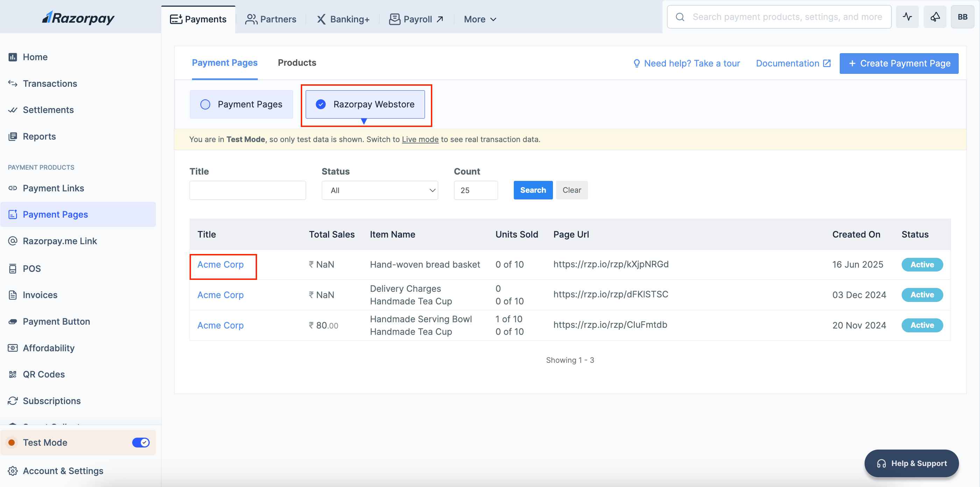Click the Razorpay logo
The height and width of the screenshot is (487, 980).
[78, 17]
